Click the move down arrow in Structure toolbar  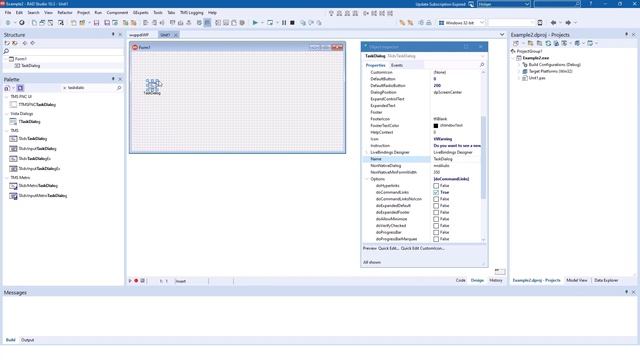[33, 43]
